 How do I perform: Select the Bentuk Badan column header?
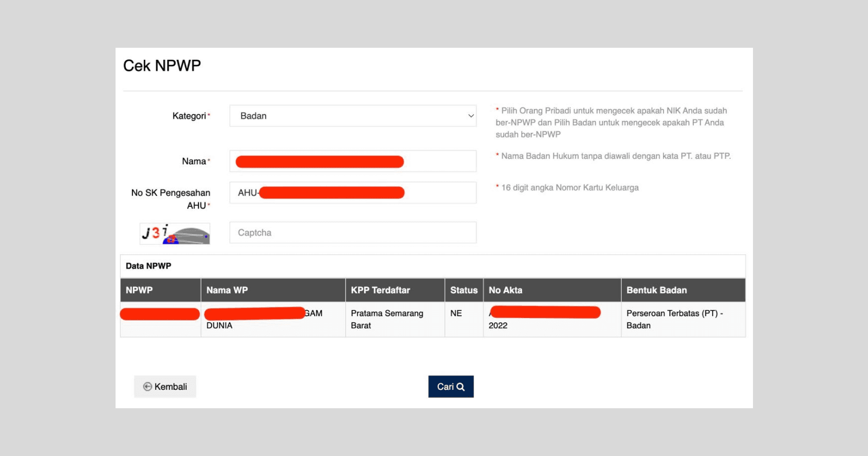(656, 290)
